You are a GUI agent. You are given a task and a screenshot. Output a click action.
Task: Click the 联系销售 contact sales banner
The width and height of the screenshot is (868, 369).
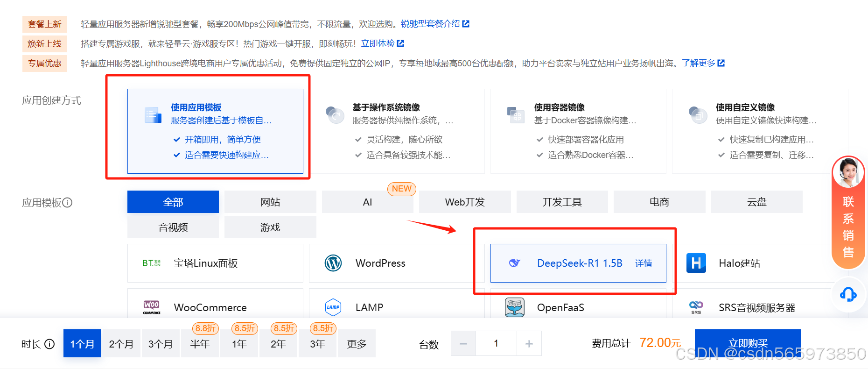(x=848, y=213)
